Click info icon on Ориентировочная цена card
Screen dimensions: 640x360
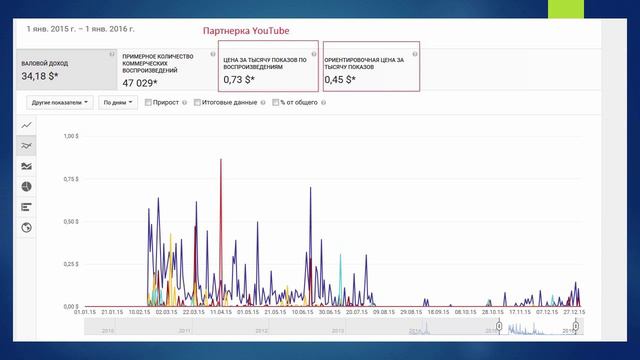coord(415,54)
